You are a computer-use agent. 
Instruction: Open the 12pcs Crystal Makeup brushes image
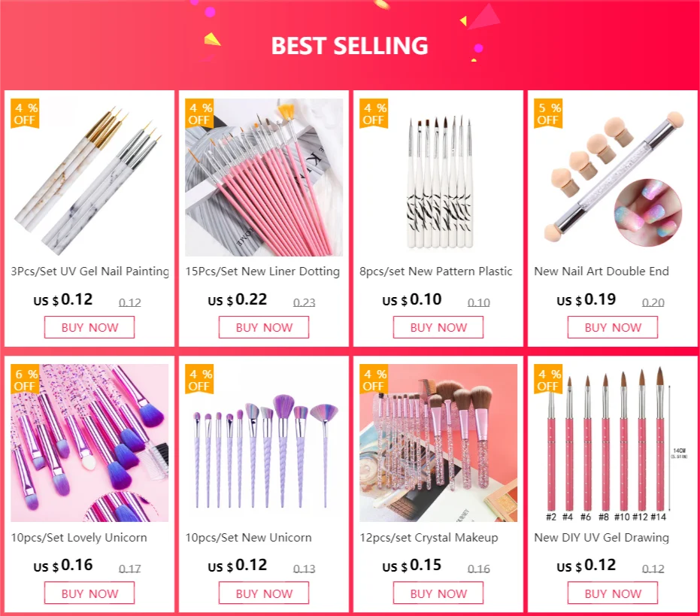click(438, 443)
